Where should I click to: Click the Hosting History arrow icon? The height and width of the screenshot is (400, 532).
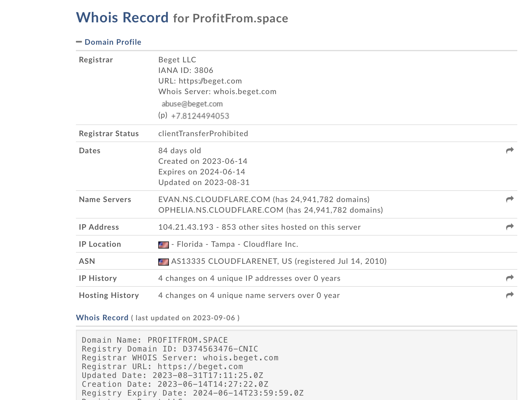click(510, 295)
